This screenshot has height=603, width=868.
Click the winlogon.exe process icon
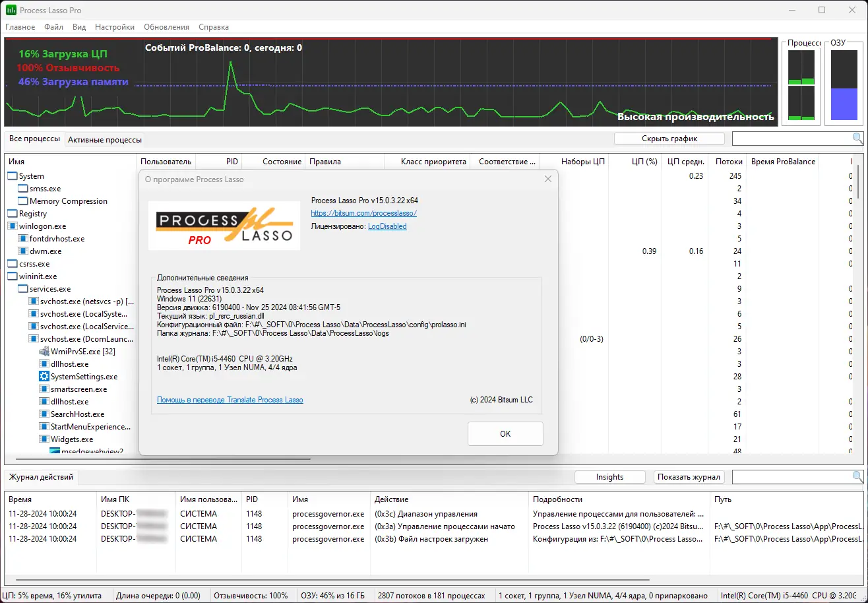[13, 226]
